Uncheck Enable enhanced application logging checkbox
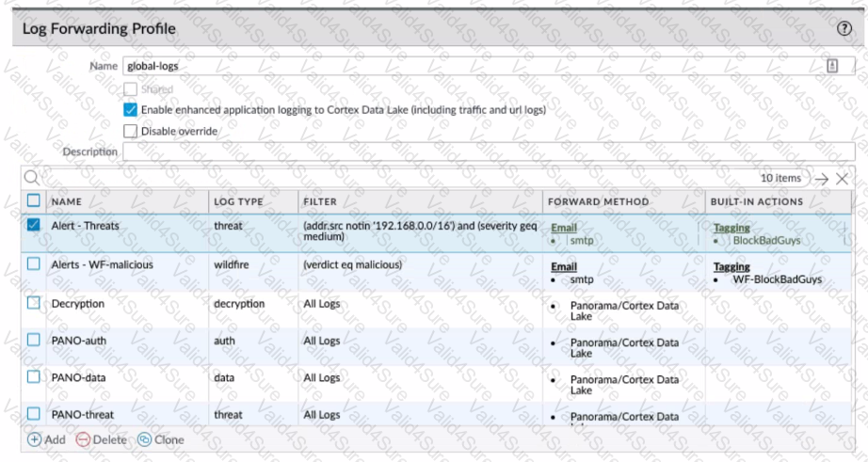 (x=130, y=109)
